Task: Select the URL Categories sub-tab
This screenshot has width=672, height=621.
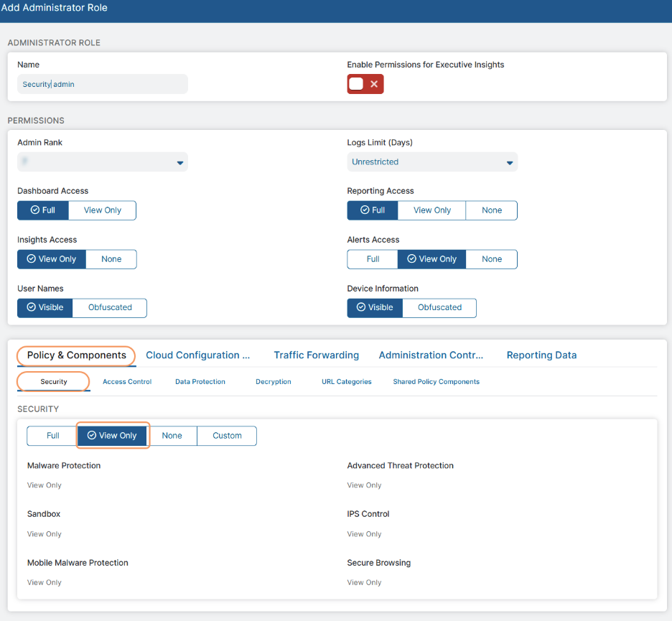Action: click(x=346, y=382)
